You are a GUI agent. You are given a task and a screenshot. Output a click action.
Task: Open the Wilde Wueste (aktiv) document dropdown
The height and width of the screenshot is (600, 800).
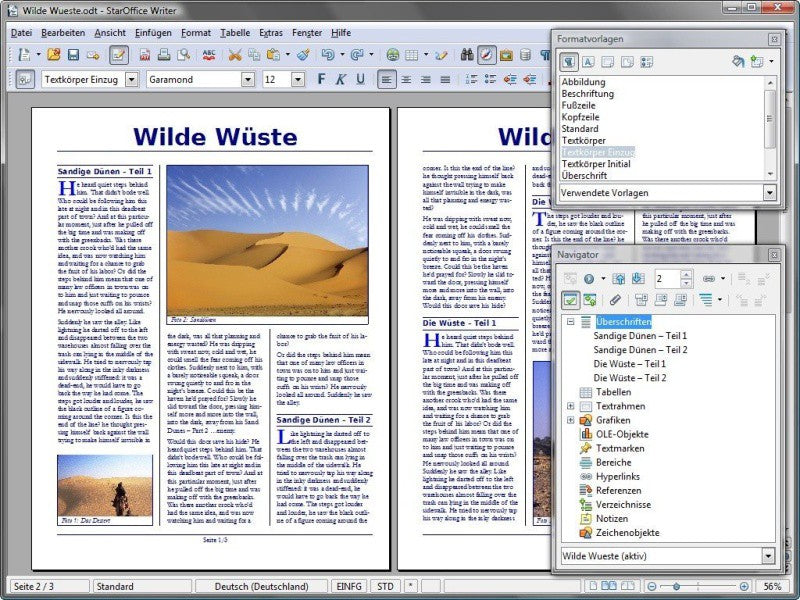pyautogui.click(x=768, y=556)
